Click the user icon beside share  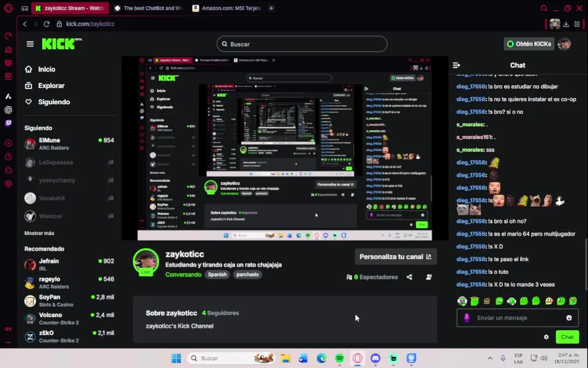429,277
